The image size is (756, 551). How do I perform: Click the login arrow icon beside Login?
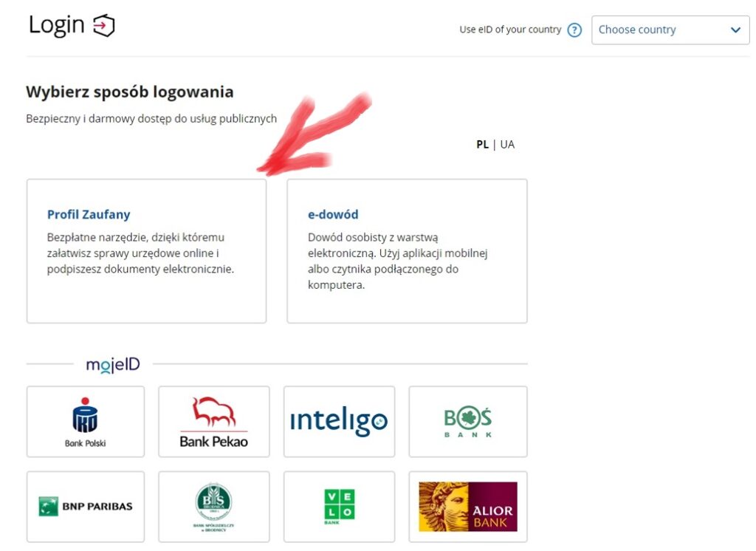(103, 26)
